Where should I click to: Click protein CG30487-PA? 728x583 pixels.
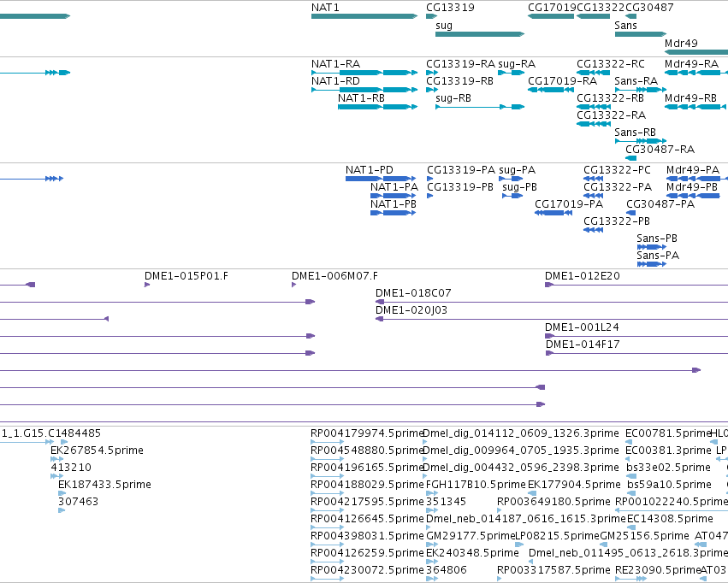click(x=631, y=213)
